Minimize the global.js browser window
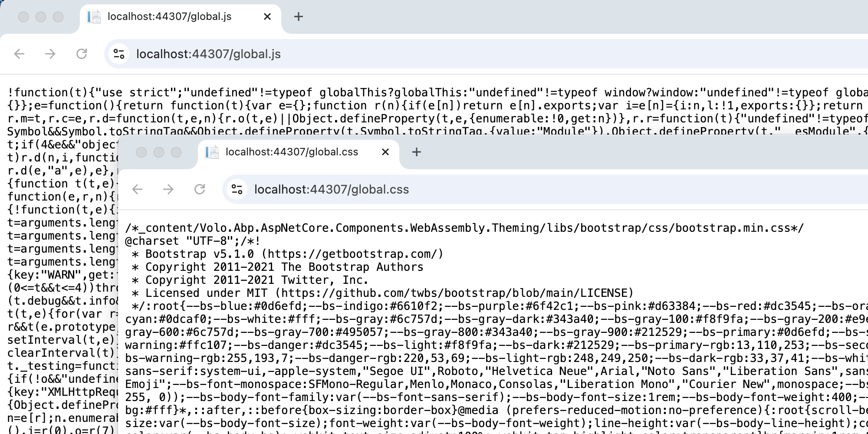 pyautogui.click(x=41, y=17)
